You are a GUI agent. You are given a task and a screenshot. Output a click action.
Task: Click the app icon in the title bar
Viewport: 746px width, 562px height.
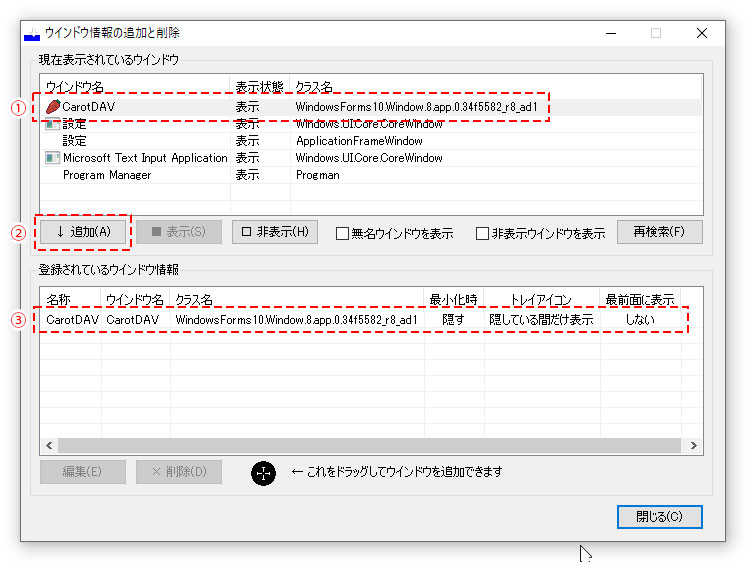[32, 34]
